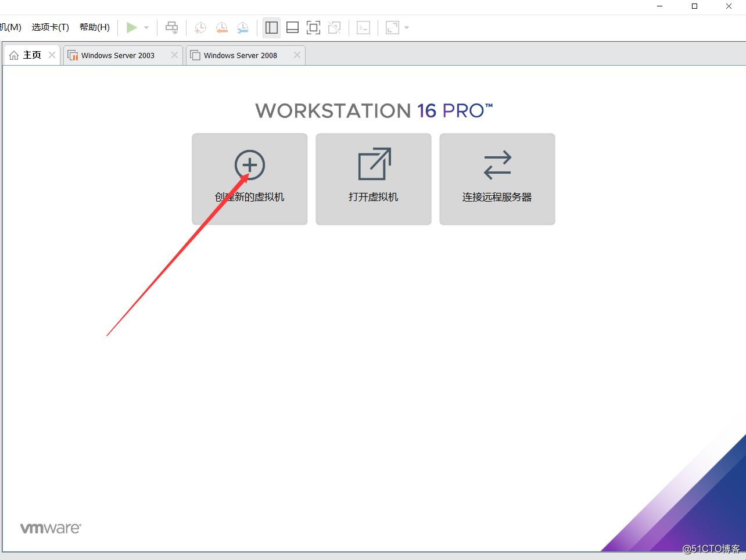The height and width of the screenshot is (560, 746).
Task: Click the stretch guest display icon
Action: [393, 27]
